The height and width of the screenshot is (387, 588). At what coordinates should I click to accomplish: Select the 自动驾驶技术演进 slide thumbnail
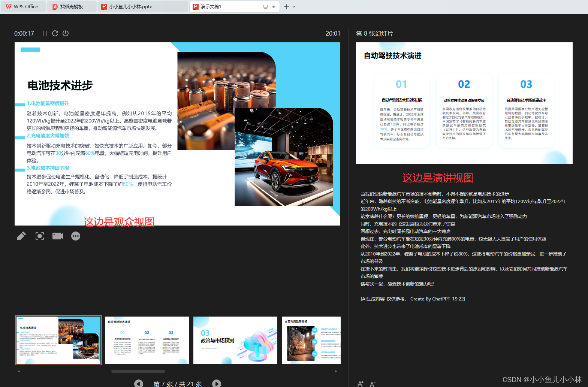tap(147, 340)
